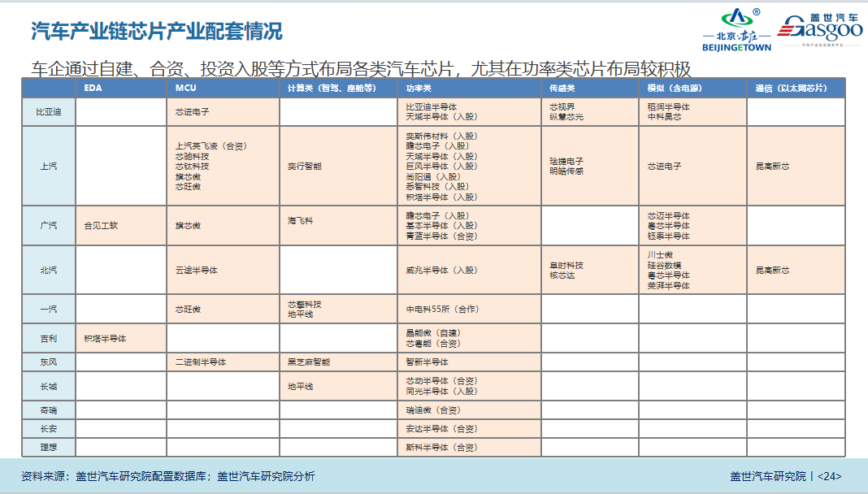The image size is (868, 494).
Task: Select the 东风 row label
Action: coord(49,362)
